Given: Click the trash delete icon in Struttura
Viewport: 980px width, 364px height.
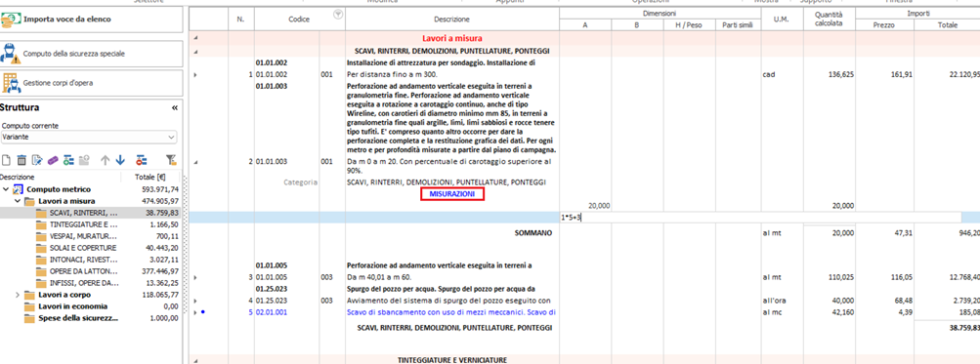Looking at the screenshot, I should (21, 160).
